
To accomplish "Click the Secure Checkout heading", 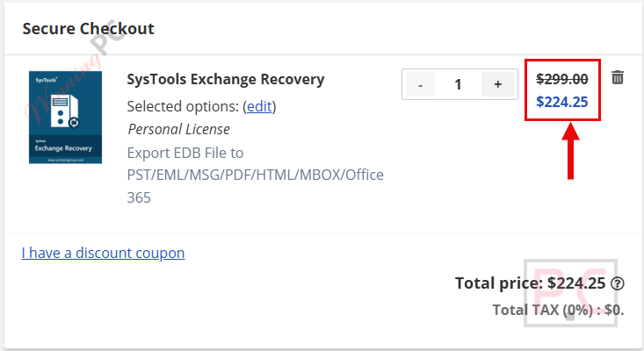I will click(x=89, y=29).
